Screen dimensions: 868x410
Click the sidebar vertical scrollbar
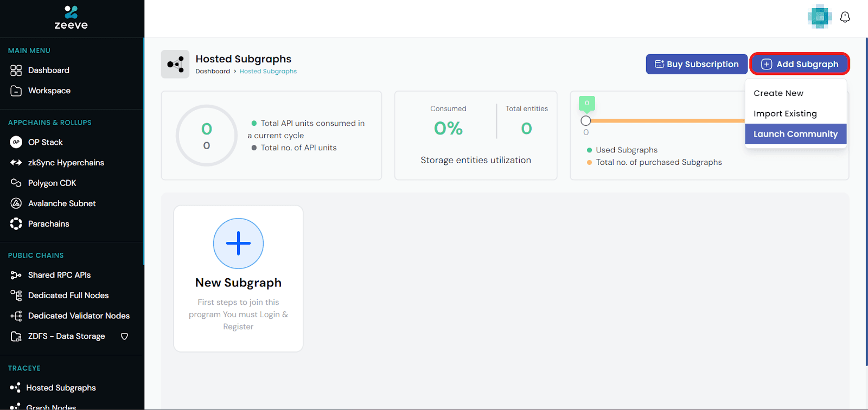tap(143, 152)
